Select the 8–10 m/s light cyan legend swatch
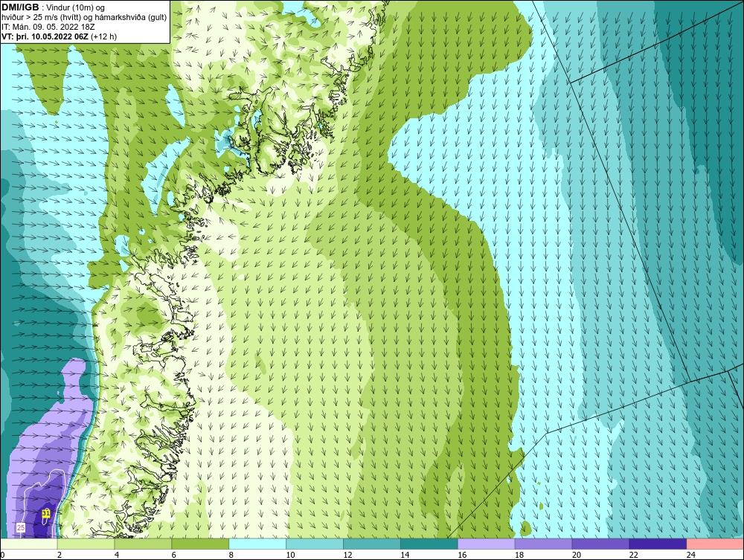744x560 pixels. [x=257, y=544]
